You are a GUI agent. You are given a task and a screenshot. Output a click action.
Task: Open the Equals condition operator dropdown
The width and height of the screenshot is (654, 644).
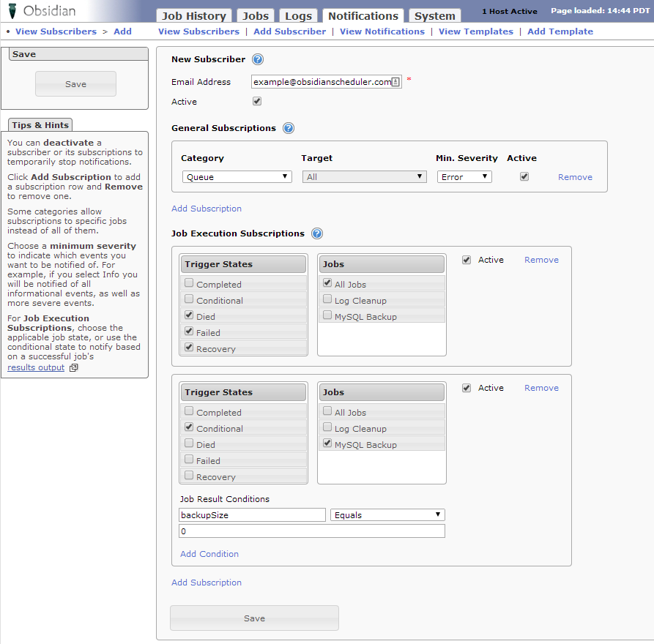pyautogui.click(x=387, y=515)
